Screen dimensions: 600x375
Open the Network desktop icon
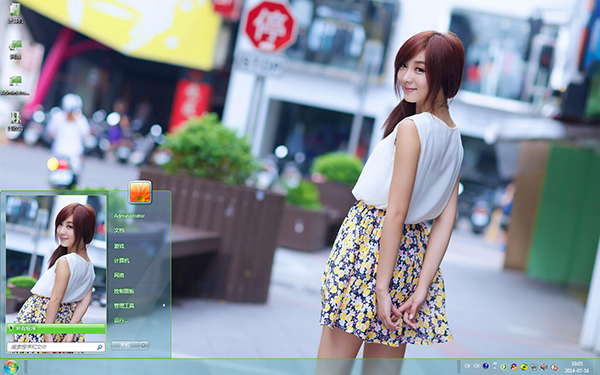(x=15, y=50)
